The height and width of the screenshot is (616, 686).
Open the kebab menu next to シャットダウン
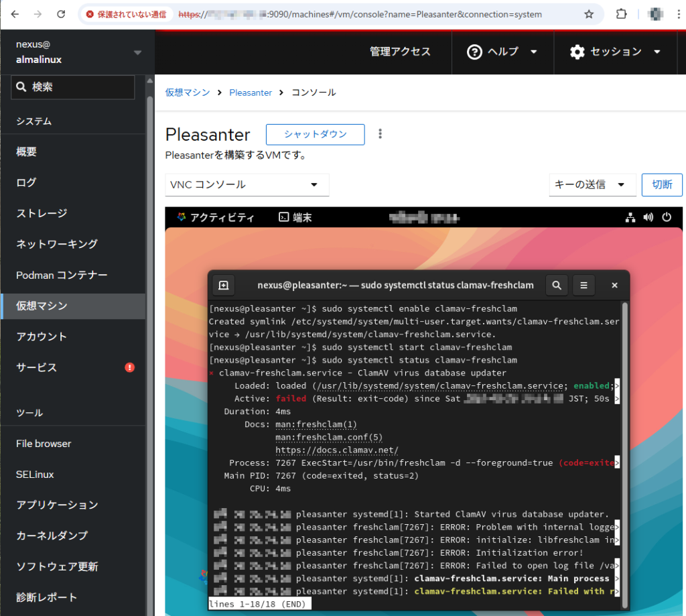coord(380,134)
